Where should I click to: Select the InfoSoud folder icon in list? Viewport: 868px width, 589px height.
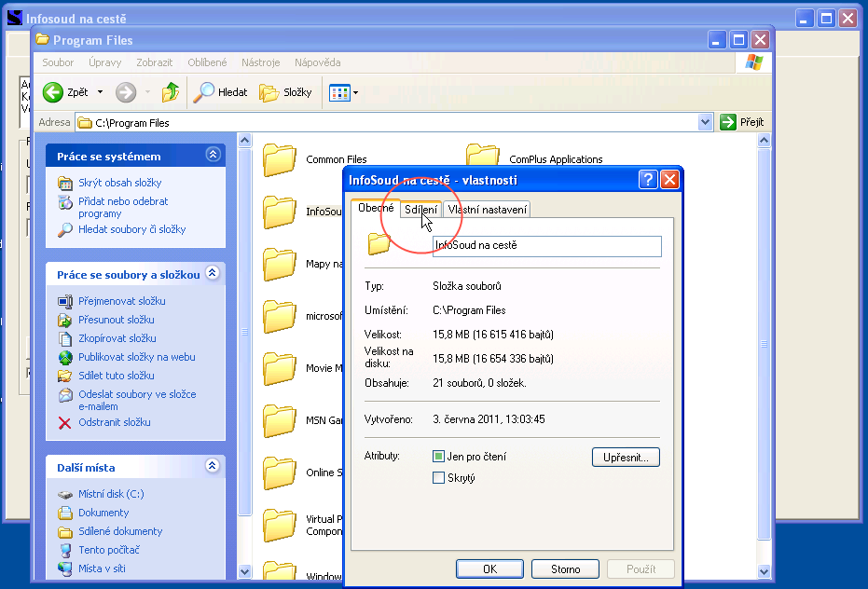point(280,212)
